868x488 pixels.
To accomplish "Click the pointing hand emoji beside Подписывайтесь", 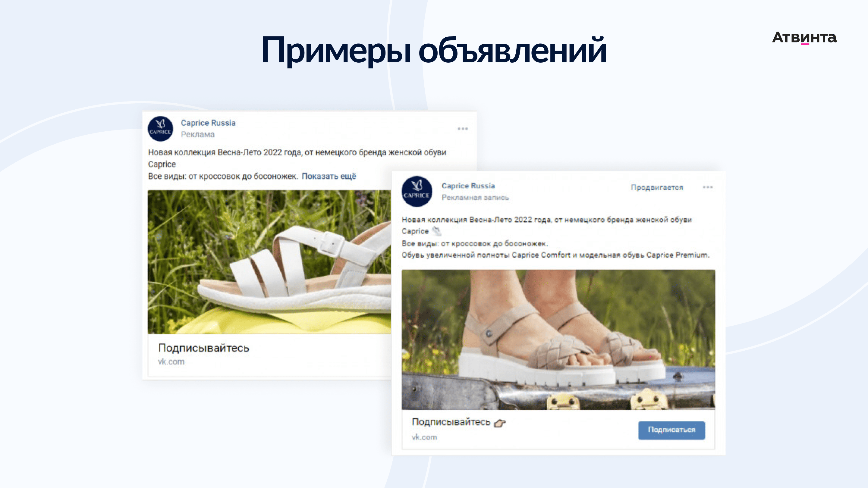I will coord(500,423).
